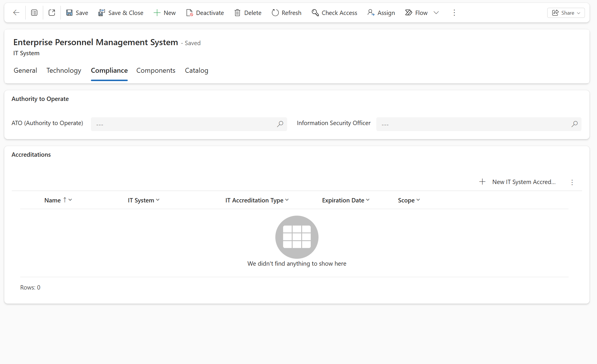Open record in new window icon
Screen dimensions: 597x364
tap(52, 13)
